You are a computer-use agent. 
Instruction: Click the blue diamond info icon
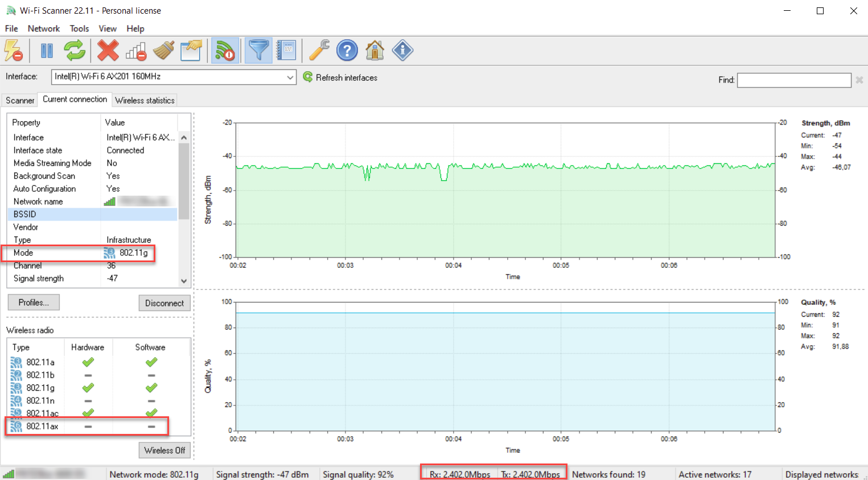pyautogui.click(x=402, y=51)
